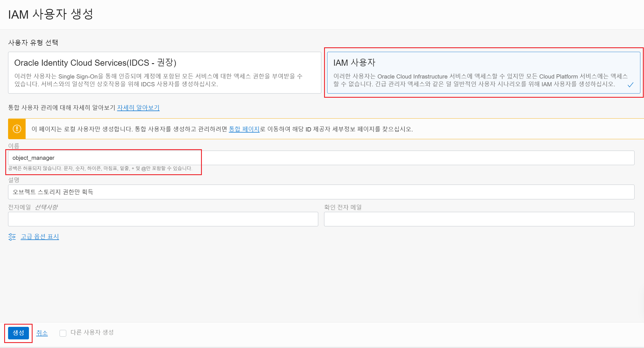The image size is (644, 348).
Task: Click the 확인 전자 메일 input field
Action: [x=479, y=219]
